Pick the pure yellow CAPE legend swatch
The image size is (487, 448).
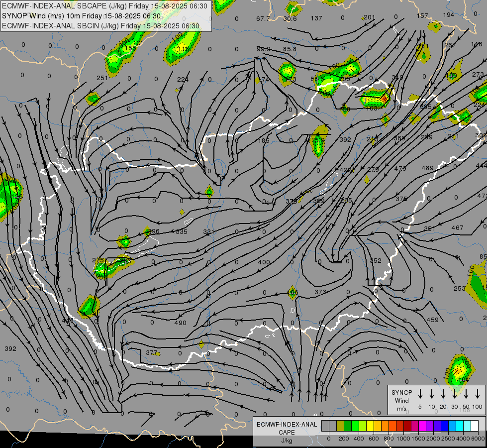pyautogui.click(x=370, y=426)
